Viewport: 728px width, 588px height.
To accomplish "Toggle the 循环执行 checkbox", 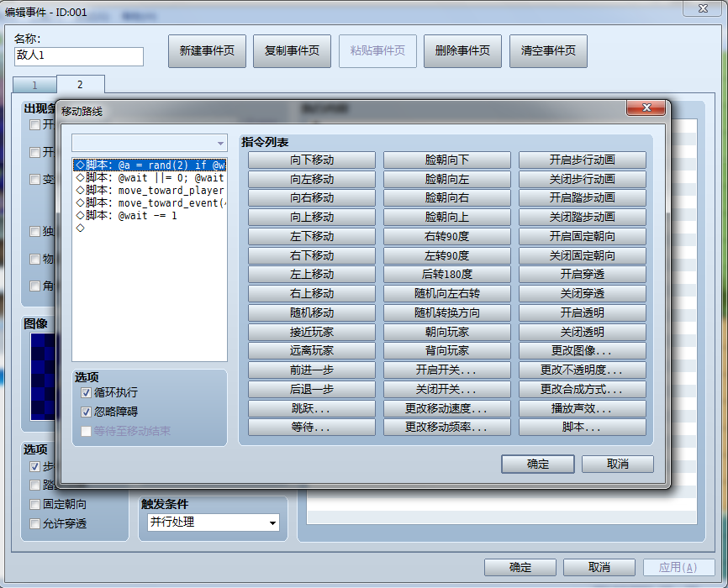I will pos(86,392).
